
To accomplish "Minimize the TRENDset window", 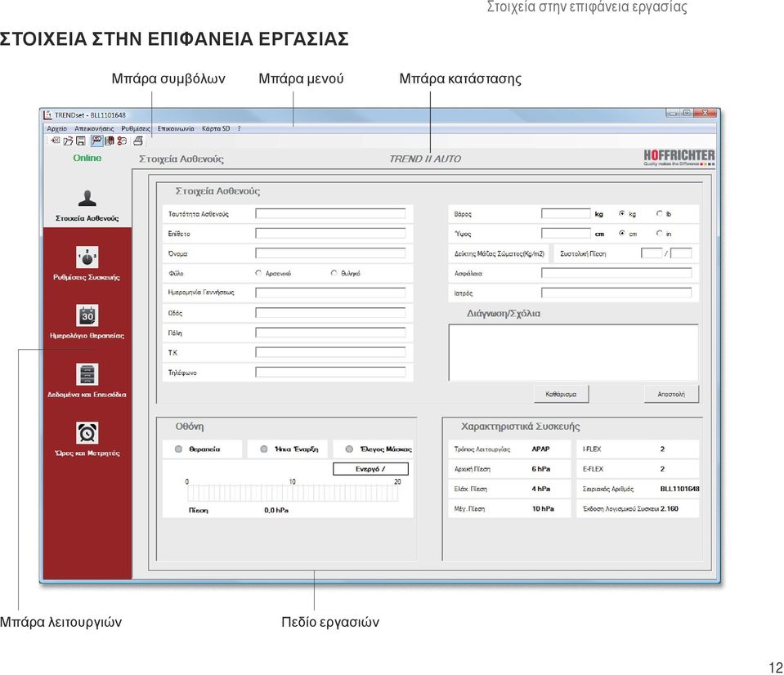I will pyautogui.click(x=673, y=113).
